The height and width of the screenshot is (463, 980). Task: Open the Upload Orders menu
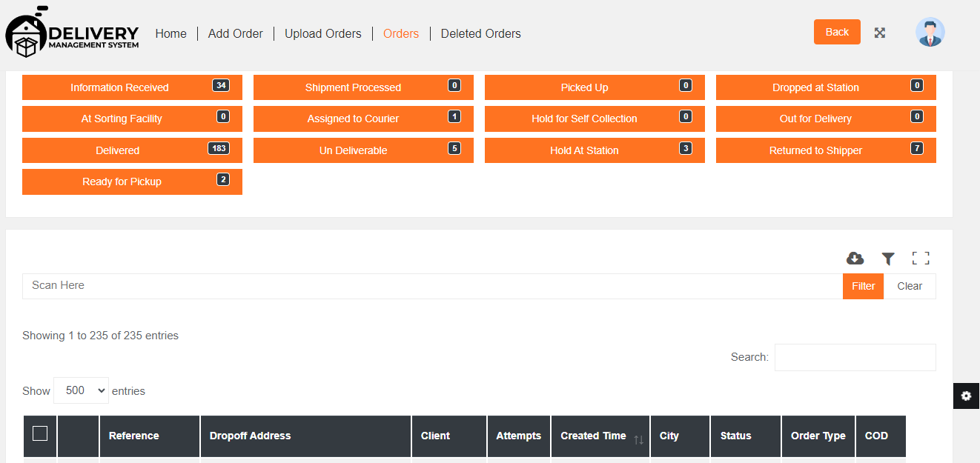pos(323,33)
